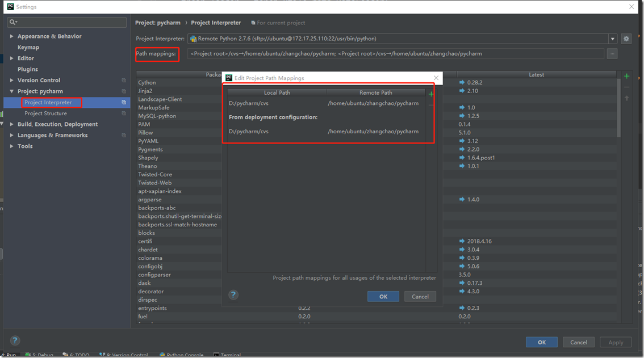The height and width of the screenshot is (358, 644).
Task: Click the Apply button in Settings
Action: 616,342
